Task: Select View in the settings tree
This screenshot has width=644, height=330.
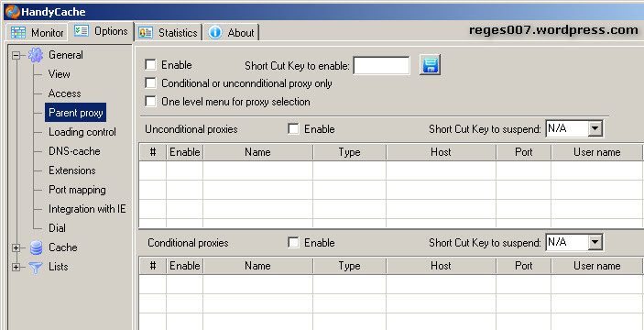Action: tap(60, 74)
